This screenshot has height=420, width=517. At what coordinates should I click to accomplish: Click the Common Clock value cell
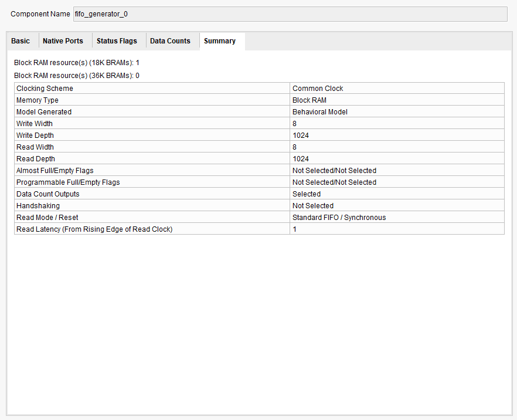pyautogui.click(x=397, y=89)
